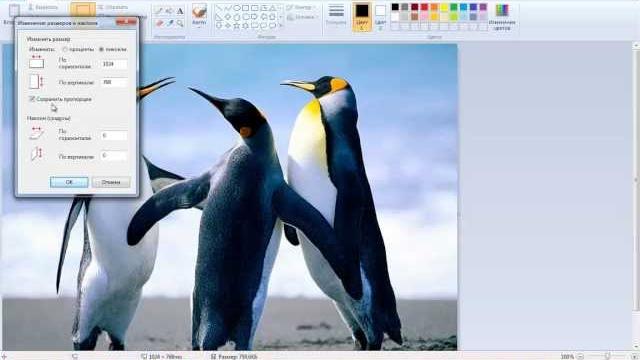The width and height of the screenshot is (640, 360).
Task: Click the skew Horizontal degrees field
Action: point(114,136)
